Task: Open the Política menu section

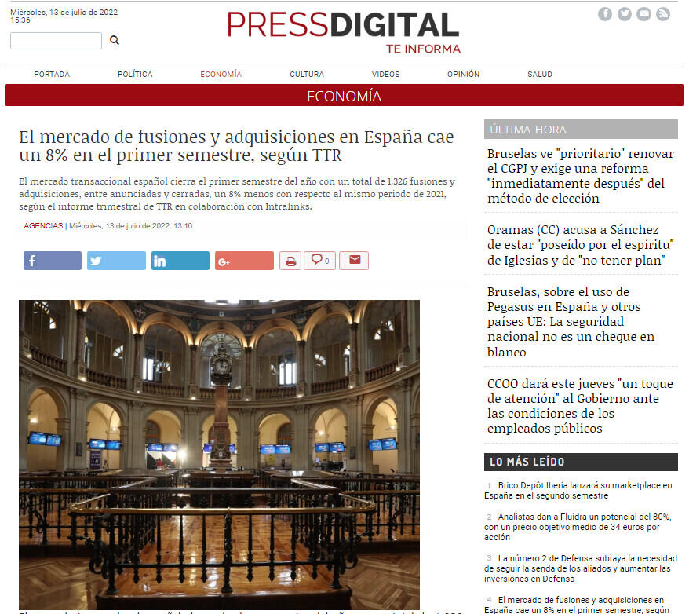Action: [x=135, y=75]
